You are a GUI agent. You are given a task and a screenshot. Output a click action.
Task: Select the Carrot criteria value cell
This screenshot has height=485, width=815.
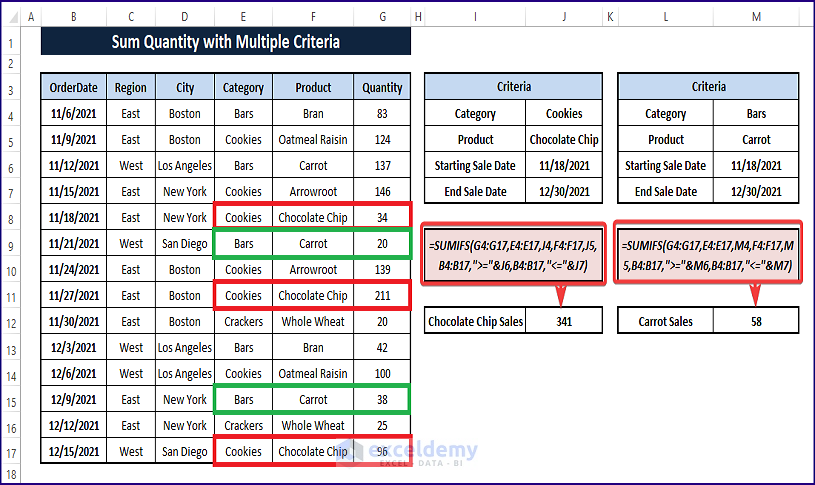click(756, 139)
